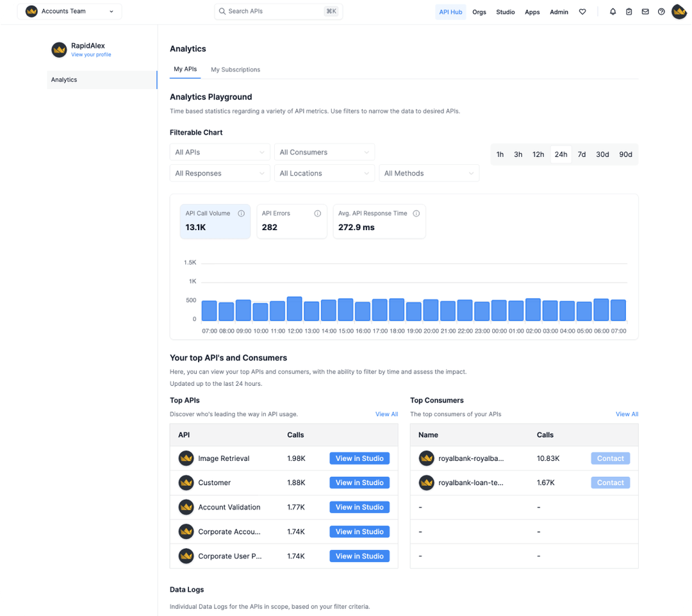692x616 pixels.
Task: Switch the chart to the 90d range
Action: pyautogui.click(x=625, y=154)
